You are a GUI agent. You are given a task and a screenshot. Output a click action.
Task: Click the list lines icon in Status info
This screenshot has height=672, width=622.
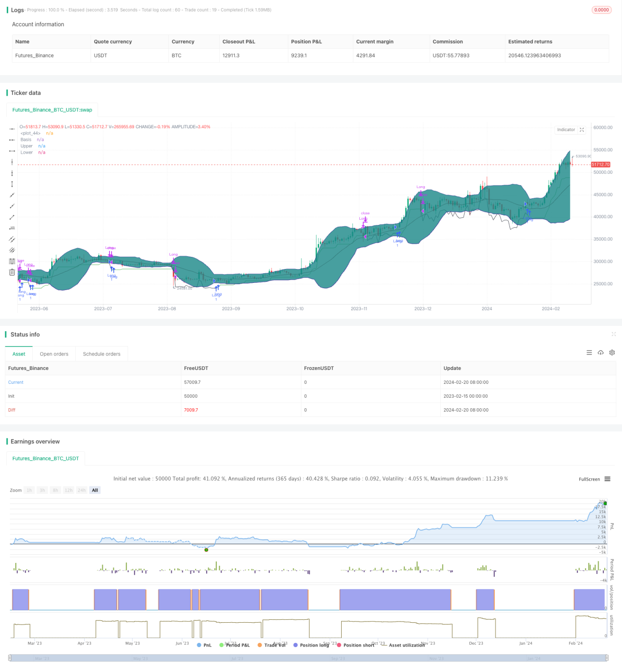pos(589,353)
